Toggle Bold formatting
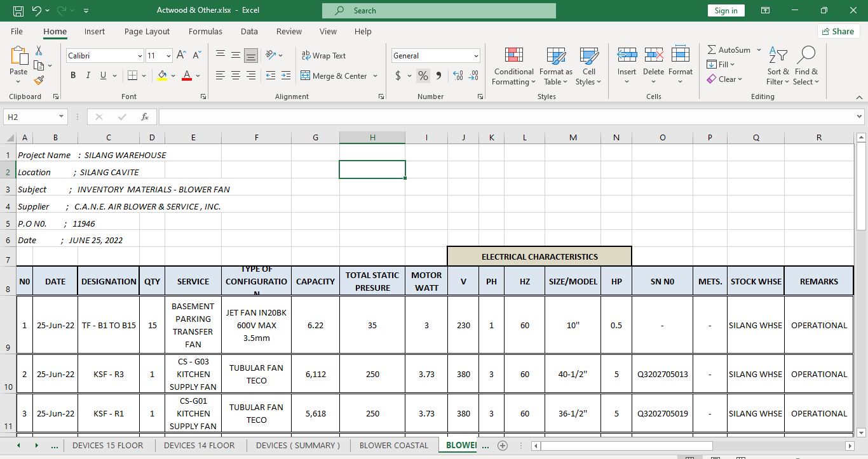 pos(72,76)
